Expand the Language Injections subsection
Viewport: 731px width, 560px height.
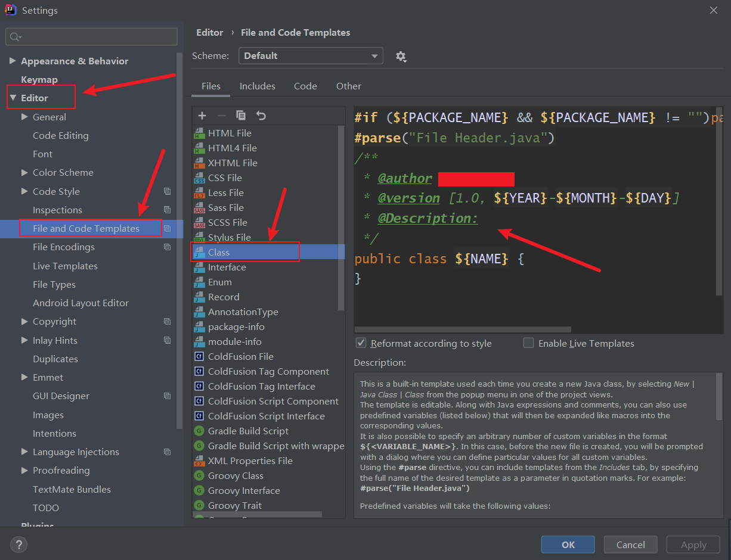tap(24, 452)
